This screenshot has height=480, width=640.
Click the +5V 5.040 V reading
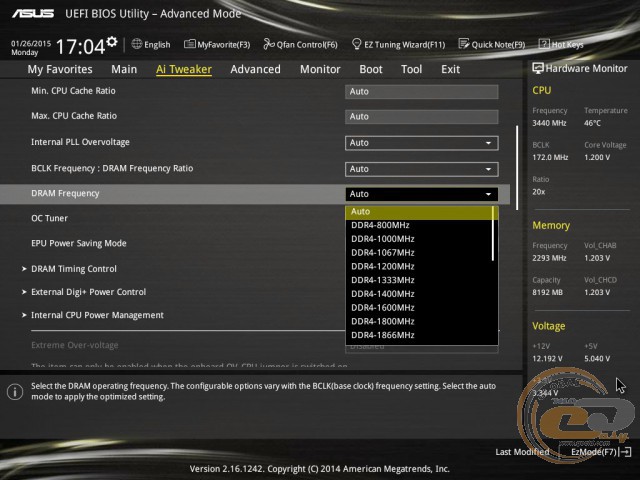click(597, 359)
